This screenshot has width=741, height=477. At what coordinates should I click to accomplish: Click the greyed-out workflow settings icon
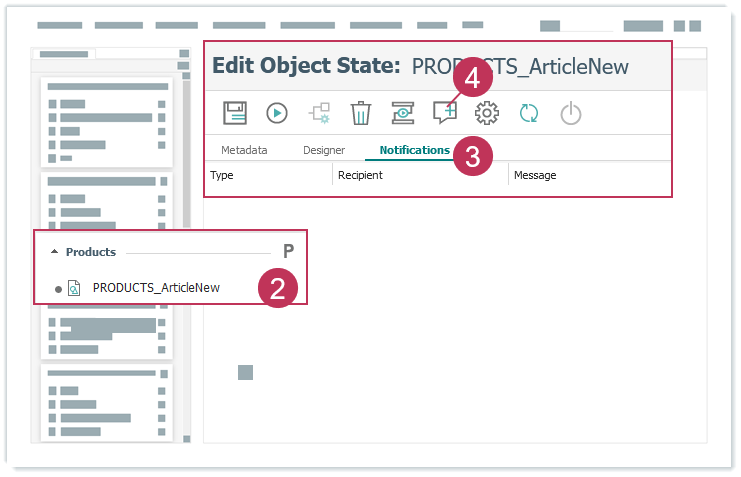click(x=319, y=113)
